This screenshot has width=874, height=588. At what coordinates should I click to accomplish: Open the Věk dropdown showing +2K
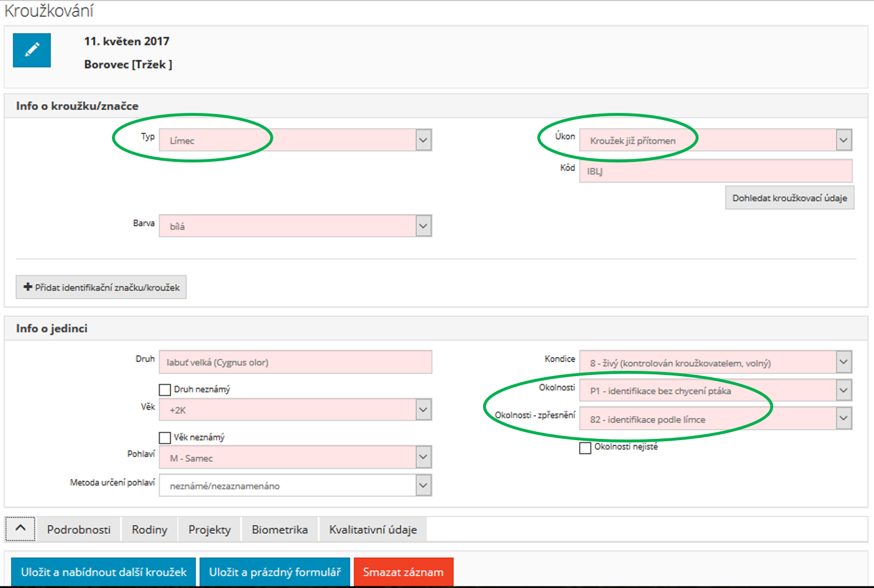295,410
